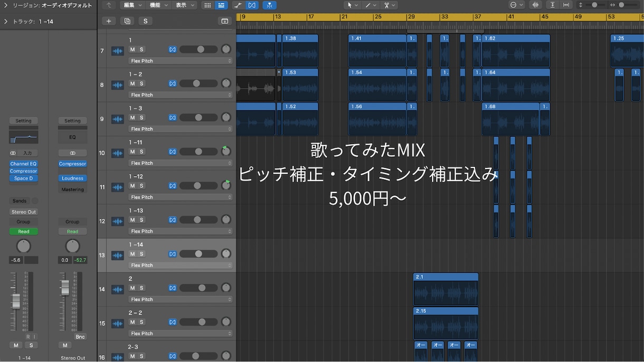Click the horizontal auto zoom button
This screenshot has height=362, width=644.
pyautogui.click(x=566, y=5)
